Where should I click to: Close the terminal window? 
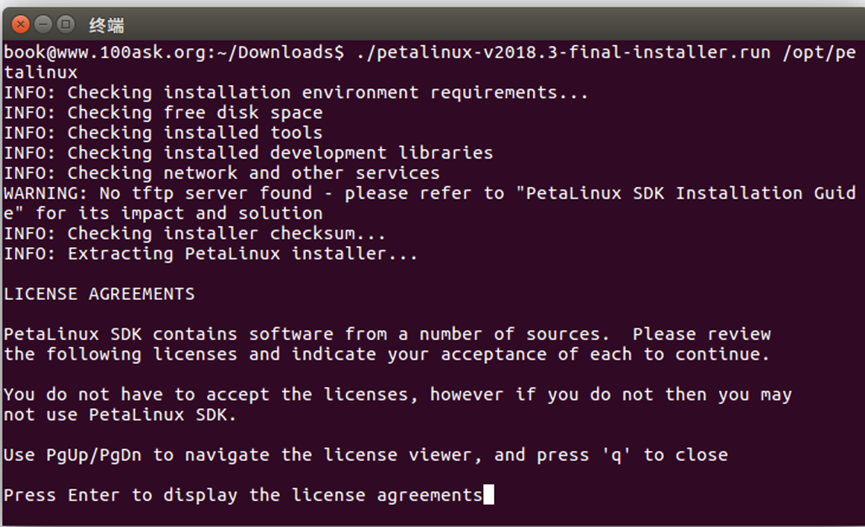pyautogui.click(x=20, y=24)
